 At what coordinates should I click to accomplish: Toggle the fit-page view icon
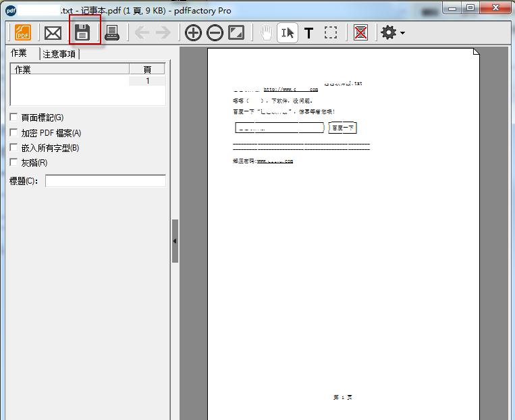click(x=236, y=32)
